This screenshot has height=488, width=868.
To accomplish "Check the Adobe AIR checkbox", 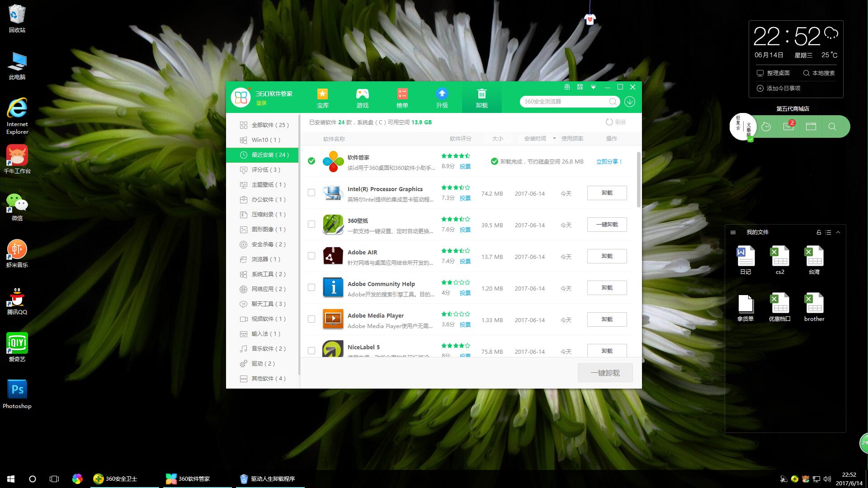I will (x=311, y=256).
